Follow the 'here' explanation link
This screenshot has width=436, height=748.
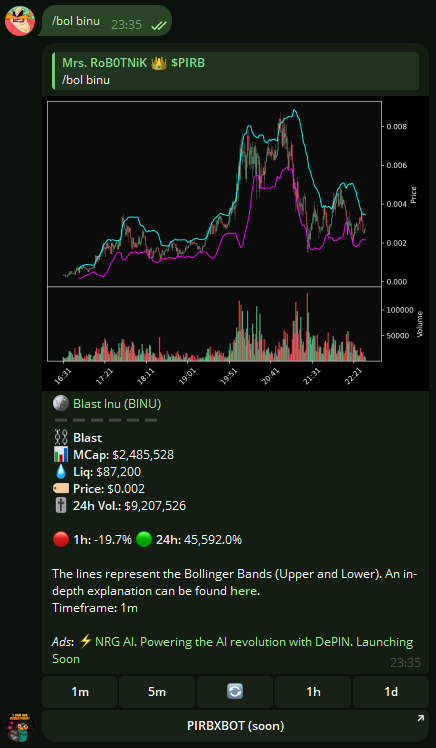click(x=244, y=592)
